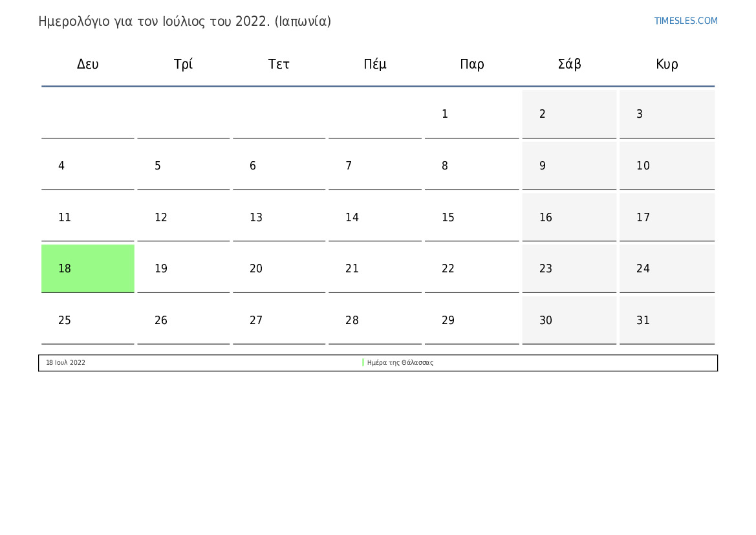The image size is (756, 535).
Task: Click the Κυρ (Sunday) column header
Action: click(667, 64)
